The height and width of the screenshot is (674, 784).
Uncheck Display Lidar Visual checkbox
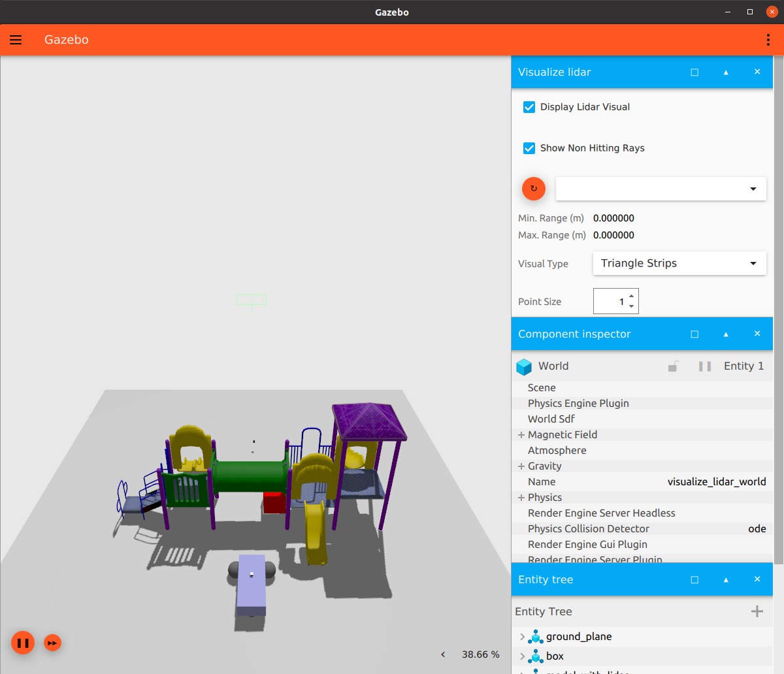(529, 107)
